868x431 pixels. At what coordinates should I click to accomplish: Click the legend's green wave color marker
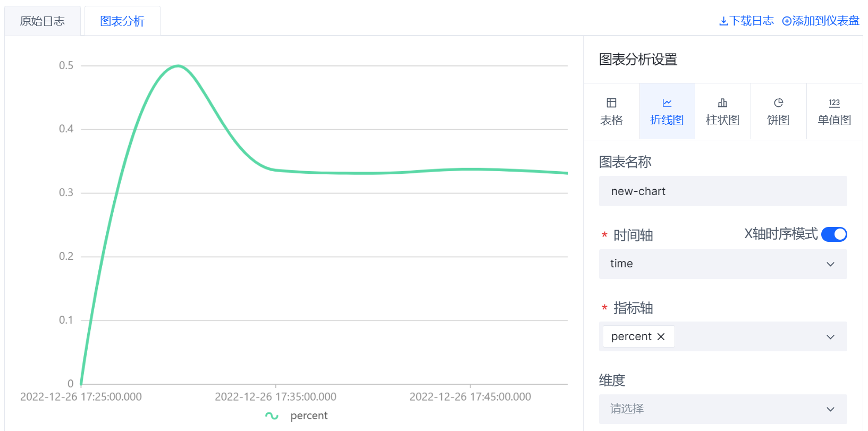[x=272, y=416]
